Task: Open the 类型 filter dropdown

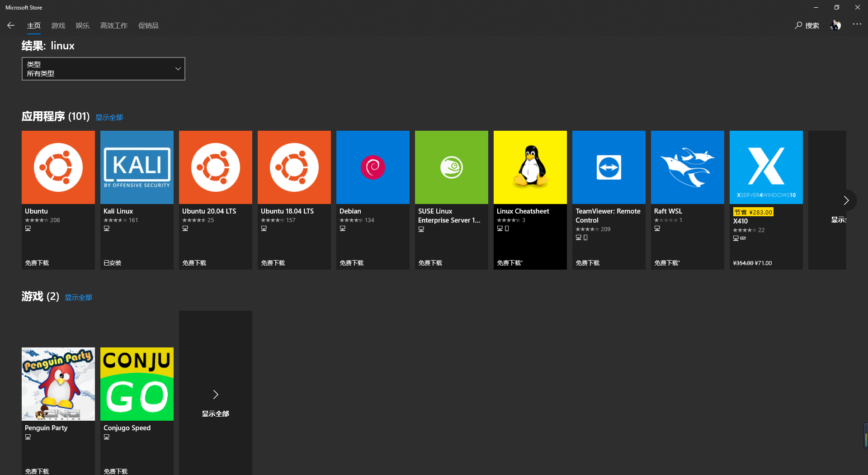Action: (103, 68)
